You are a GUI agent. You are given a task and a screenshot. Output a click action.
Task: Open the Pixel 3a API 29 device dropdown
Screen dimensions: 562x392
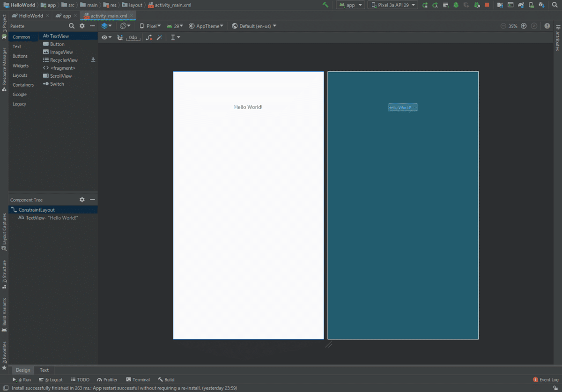click(x=392, y=5)
